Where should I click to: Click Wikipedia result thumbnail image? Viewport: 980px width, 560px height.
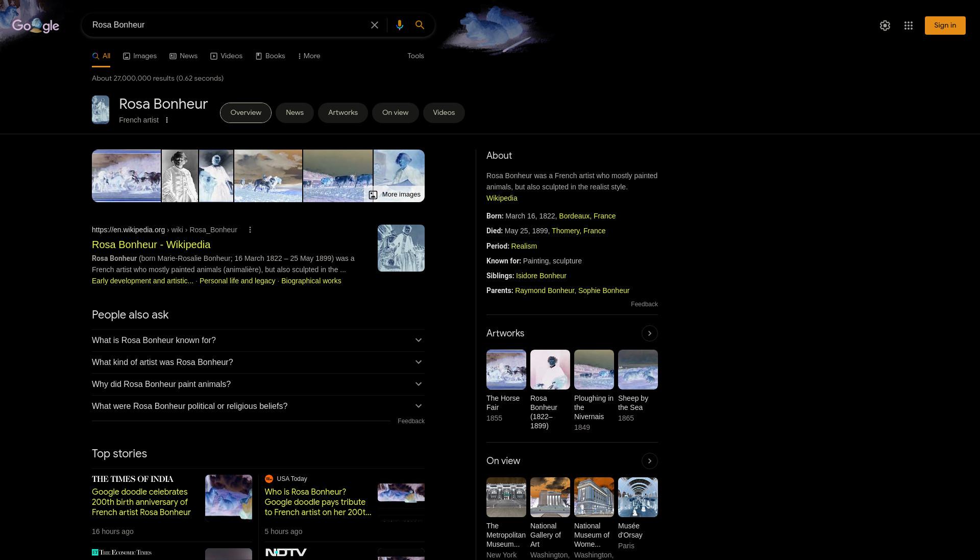[x=401, y=248]
